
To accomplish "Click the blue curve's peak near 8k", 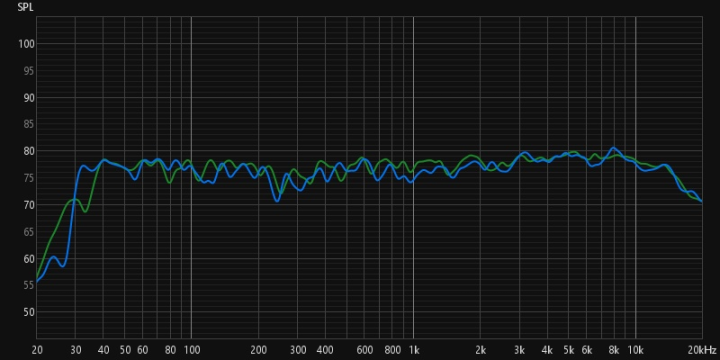I will (613, 148).
